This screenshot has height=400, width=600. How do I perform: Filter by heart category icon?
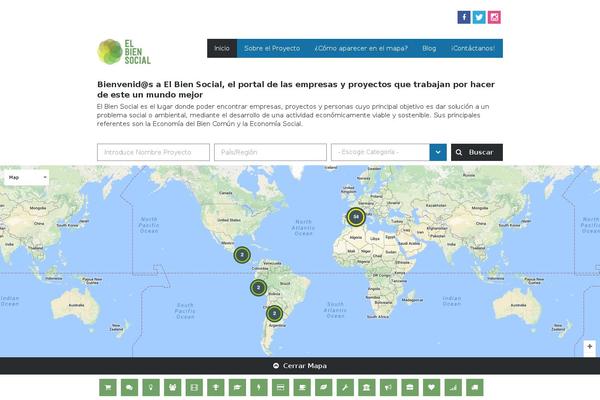click(x=432, y=387)
